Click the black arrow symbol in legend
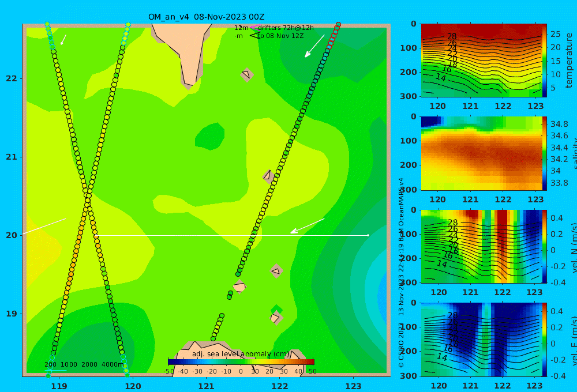 tap(255, 35)
